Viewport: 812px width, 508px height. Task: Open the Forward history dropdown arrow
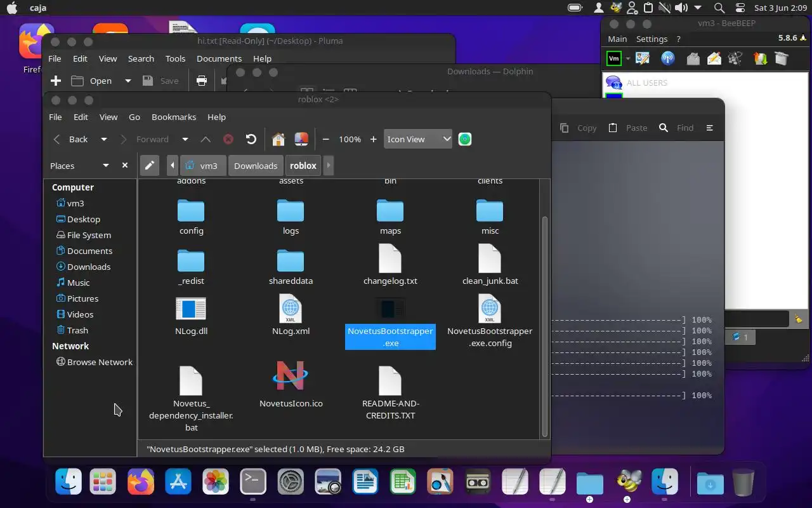coord(185,139)
